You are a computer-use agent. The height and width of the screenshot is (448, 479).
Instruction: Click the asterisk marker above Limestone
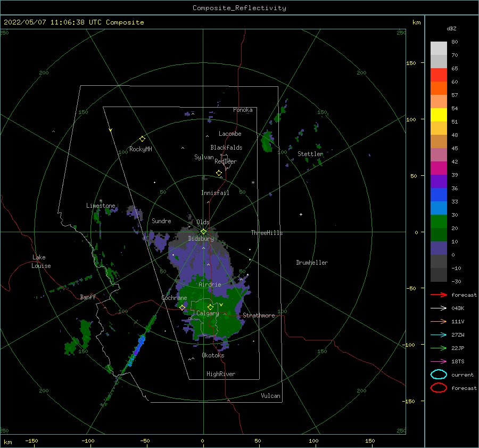tap(101, 201)
